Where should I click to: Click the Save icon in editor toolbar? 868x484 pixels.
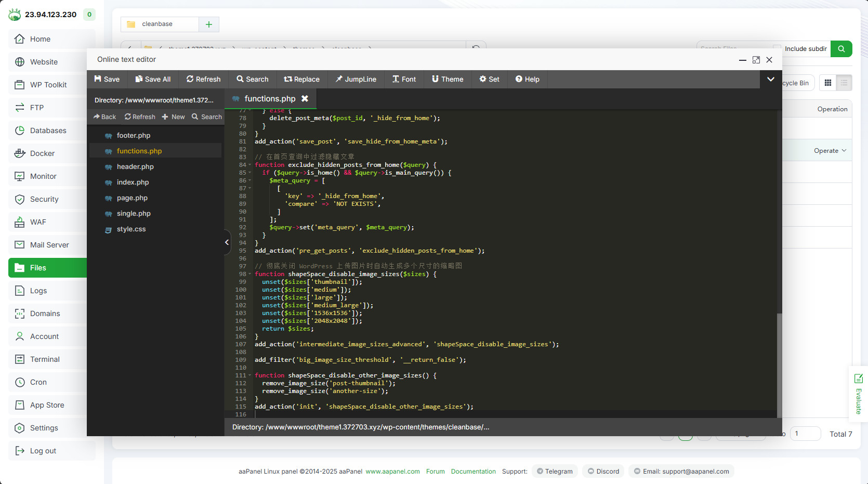point(98,79)
